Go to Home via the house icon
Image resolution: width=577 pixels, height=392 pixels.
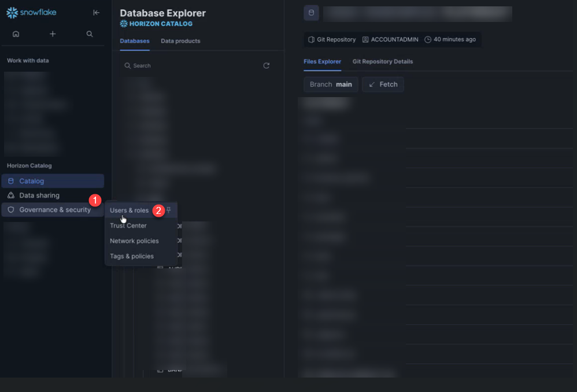click(x=16, y=34)
